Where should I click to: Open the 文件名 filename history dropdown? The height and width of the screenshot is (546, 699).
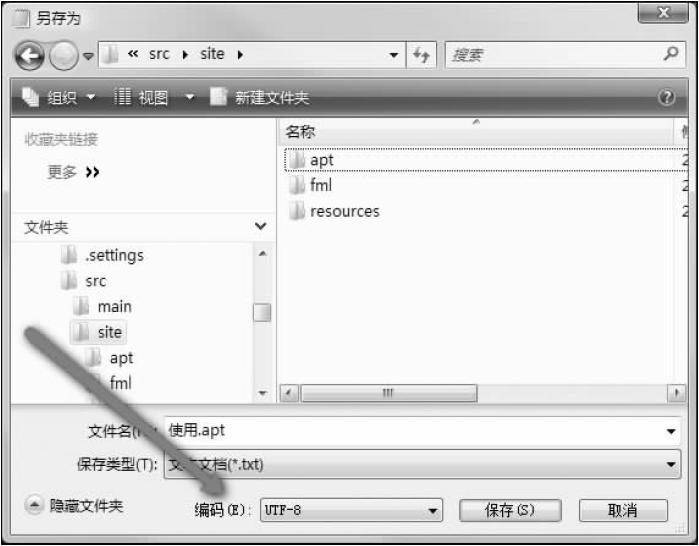(x=671, y=431)
